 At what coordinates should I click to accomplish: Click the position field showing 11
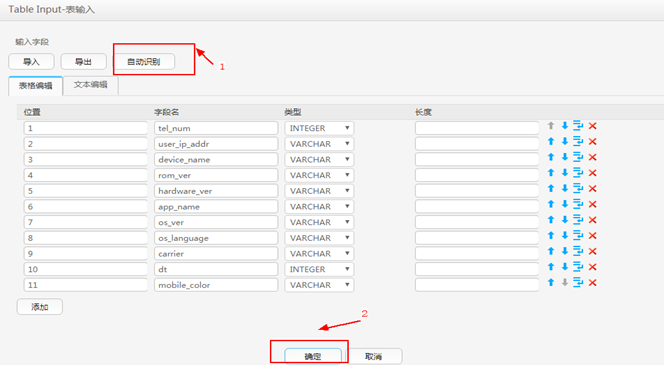click(86, 285)
